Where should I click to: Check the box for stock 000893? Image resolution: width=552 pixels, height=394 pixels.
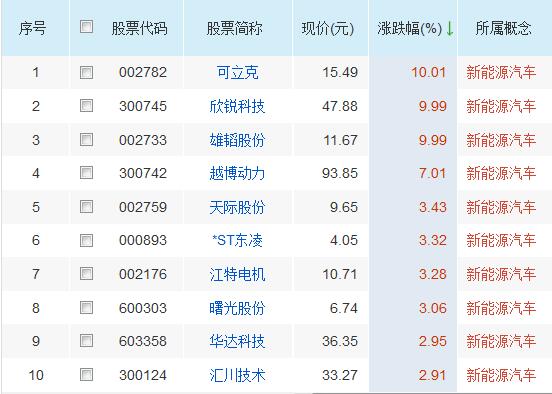(86, 240)
